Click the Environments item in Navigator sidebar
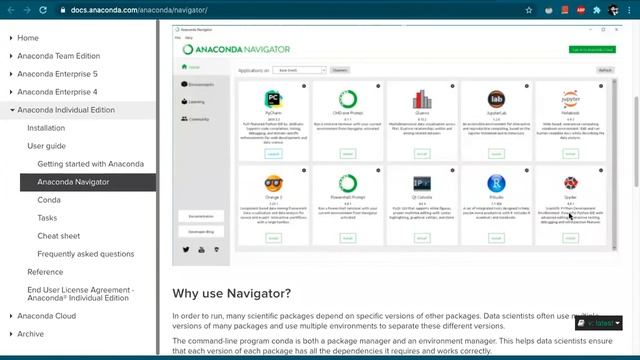The width and height of the screenshot is (640, 360). [x=198, y=84]
